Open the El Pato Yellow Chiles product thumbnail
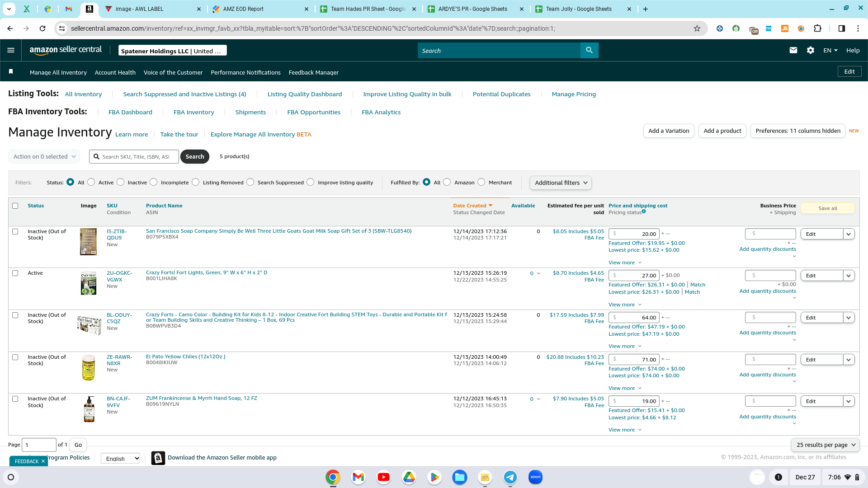The height and width of the screenshot is (488, 868). pyautogui.click(x=89, y=367)
